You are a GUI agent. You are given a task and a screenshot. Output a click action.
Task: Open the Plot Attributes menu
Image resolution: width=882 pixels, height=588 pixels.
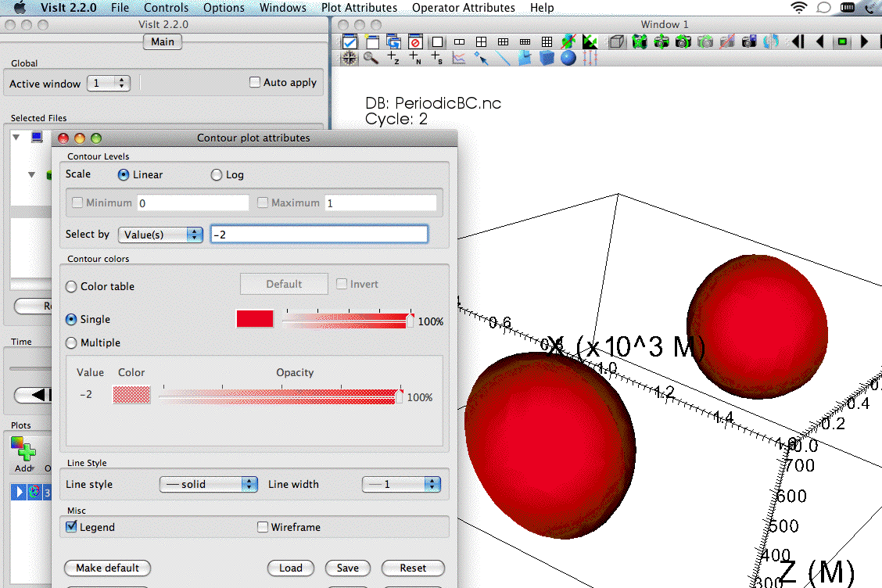(359, 8)
